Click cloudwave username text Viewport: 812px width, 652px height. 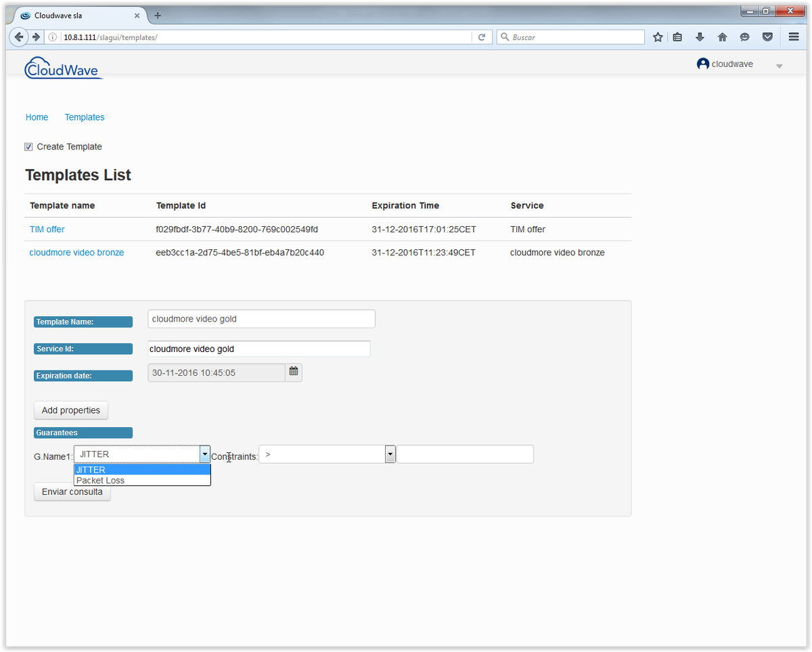point(732,64)
